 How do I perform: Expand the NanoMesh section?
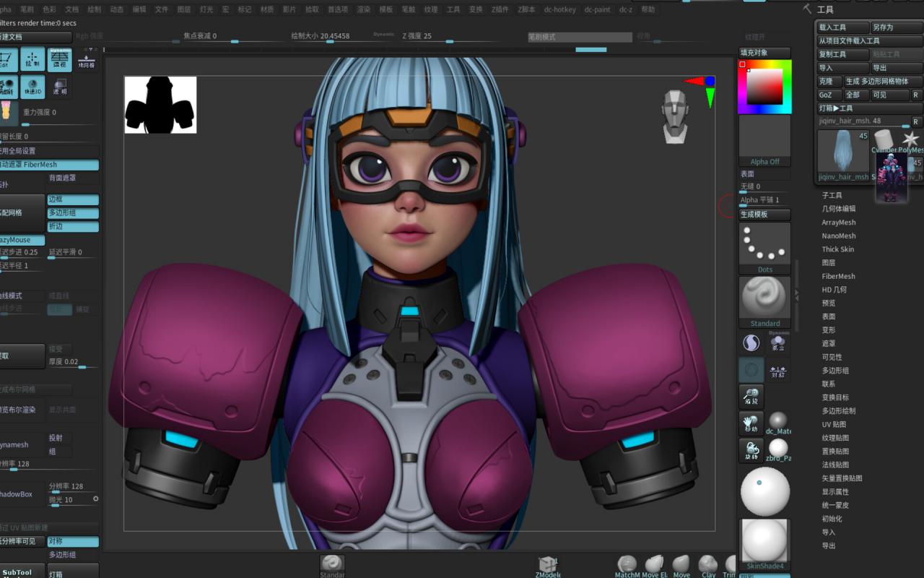coord(838,236)
